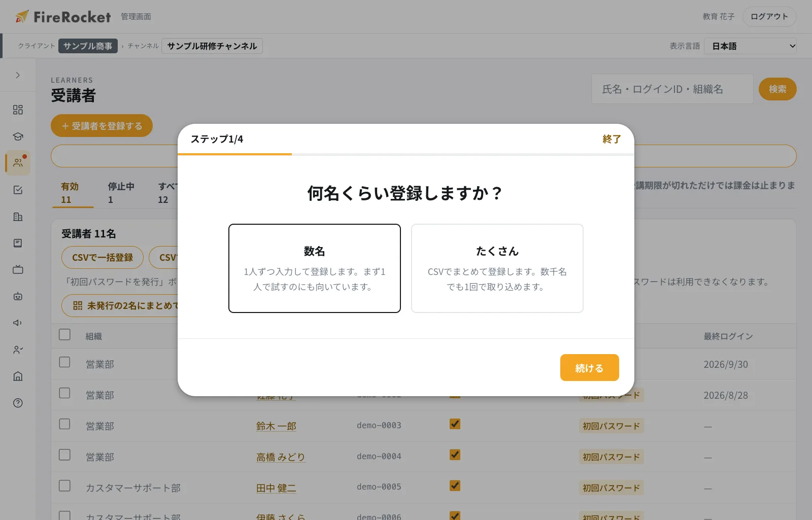Open the robot icon in sidebar
Screen dimensions: 812x520
tap(18, 296)
